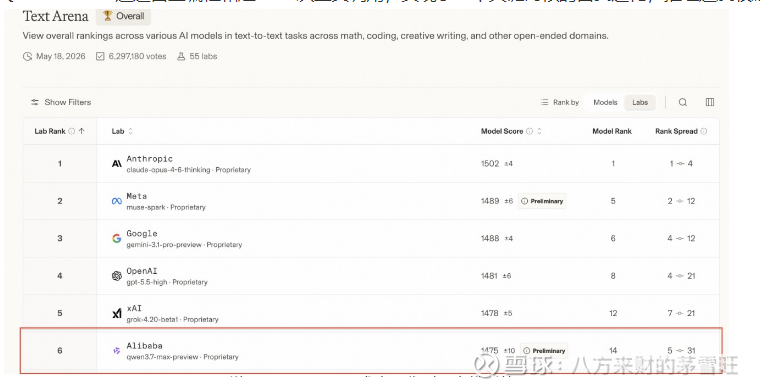This screenshot has width=760, height=388.
Task: Click rank spread 2 to 12
Action: click(x=681, y=201)
